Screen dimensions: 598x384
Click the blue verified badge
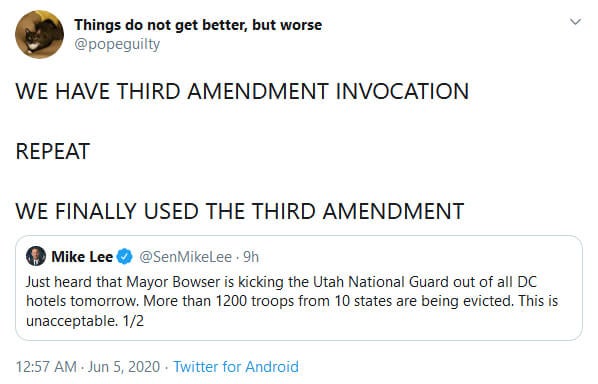coord(124,257)
